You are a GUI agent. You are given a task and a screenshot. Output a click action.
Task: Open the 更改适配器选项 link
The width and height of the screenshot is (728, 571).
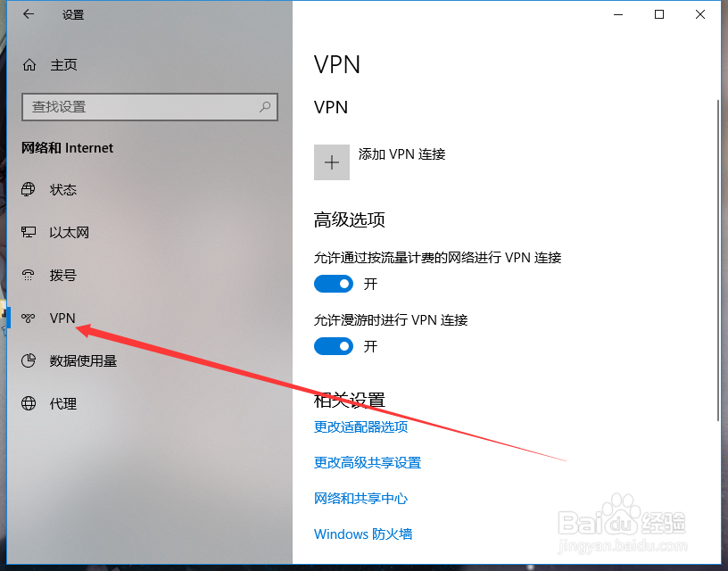click(360, 426)
